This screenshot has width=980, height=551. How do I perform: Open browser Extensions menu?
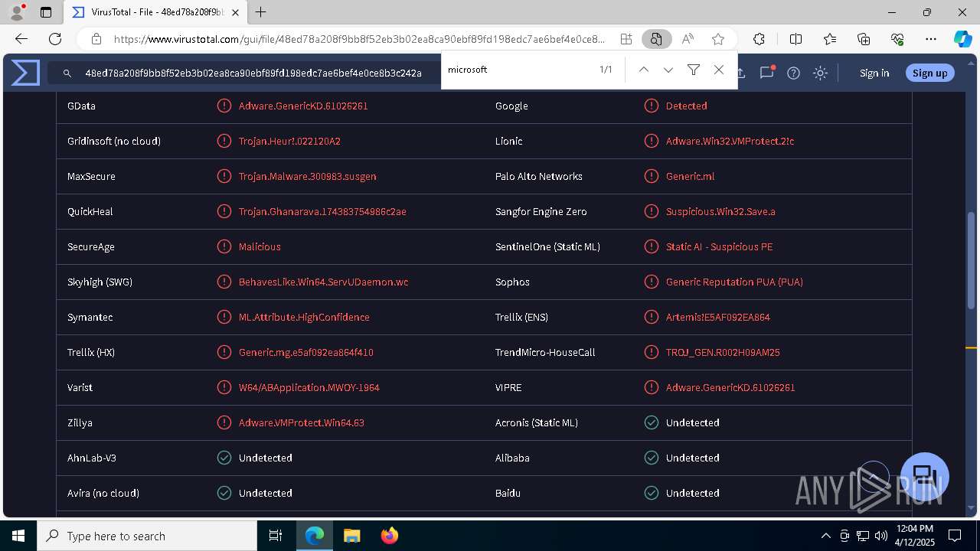(759, 39)
